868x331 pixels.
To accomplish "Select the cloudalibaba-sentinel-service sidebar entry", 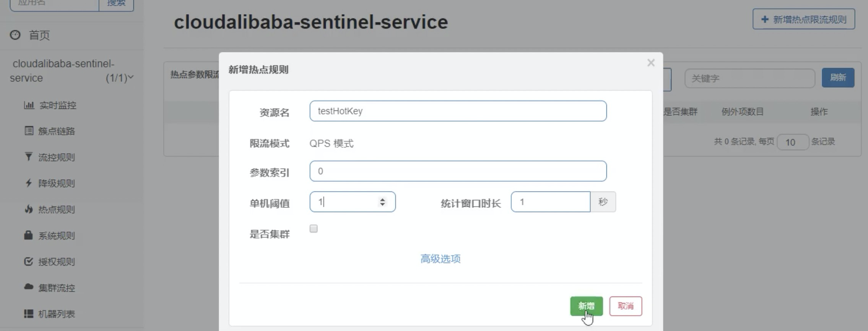I will pyautogui.click(x=63, y=71).
